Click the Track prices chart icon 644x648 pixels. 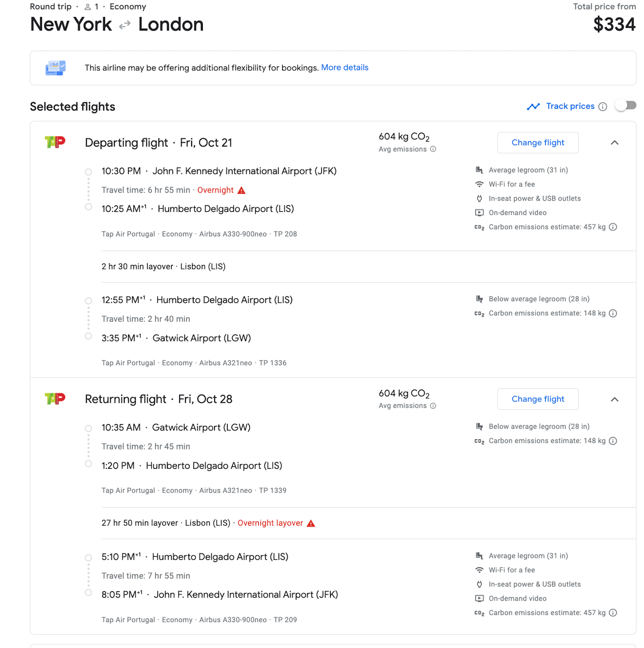tap(533, 106)
